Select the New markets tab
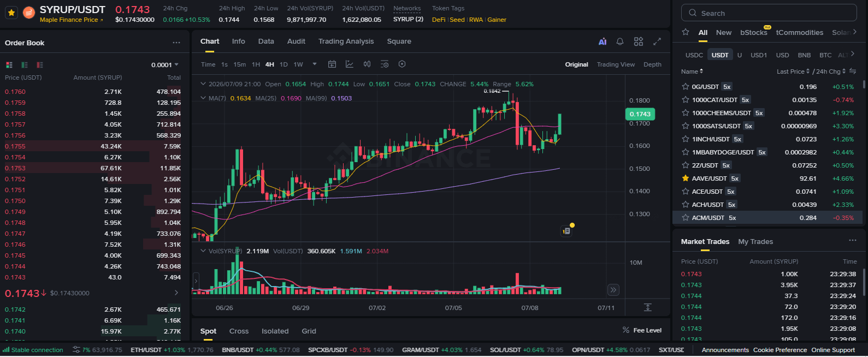868x357 pixels. click(x=723, y=33)
